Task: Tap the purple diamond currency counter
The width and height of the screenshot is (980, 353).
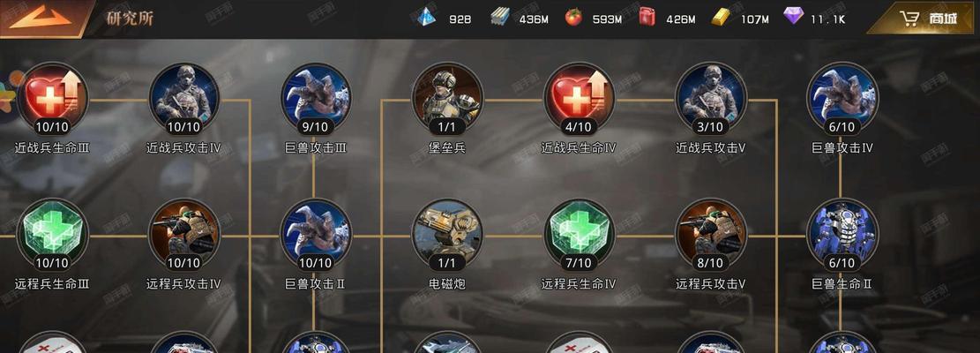Action: (x=814, y=19)
